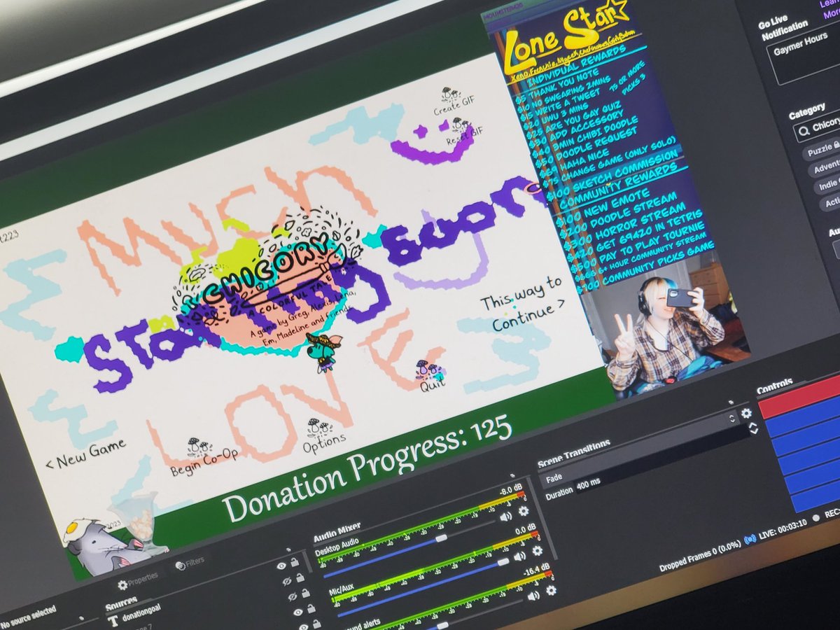Mute the sound alerts channel speaker icon
840x630 pixels.
[x=533, y=596]
